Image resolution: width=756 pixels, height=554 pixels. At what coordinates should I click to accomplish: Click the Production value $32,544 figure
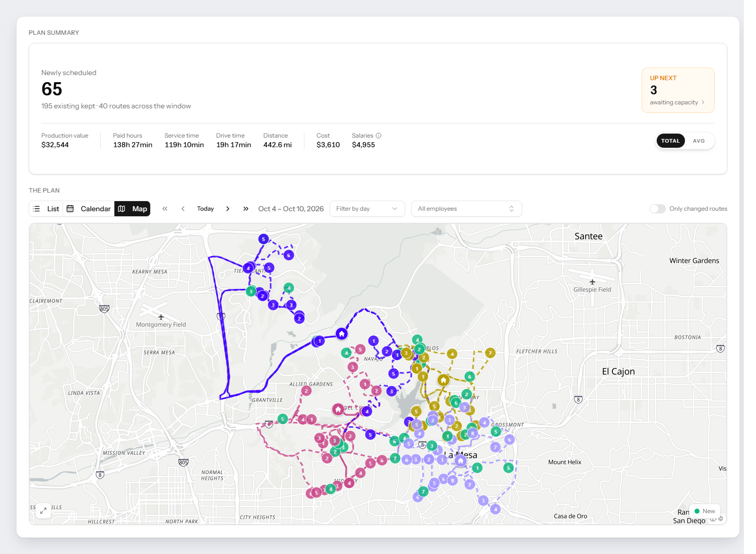[x=55, y=145]
